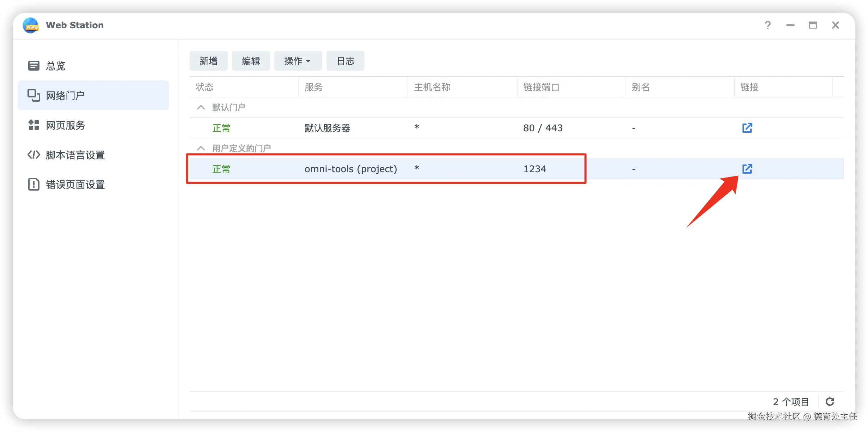Click the 新增 button

(208, 61)
